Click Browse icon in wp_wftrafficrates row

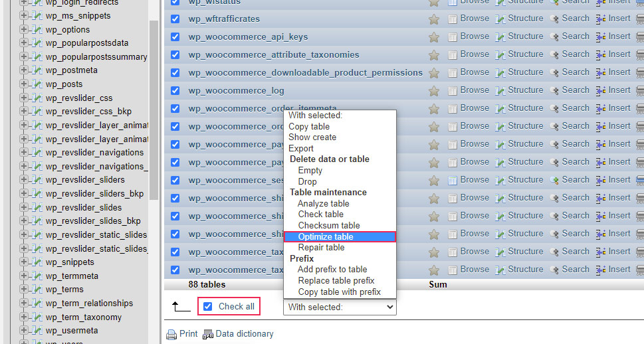[x=452, y=19]
